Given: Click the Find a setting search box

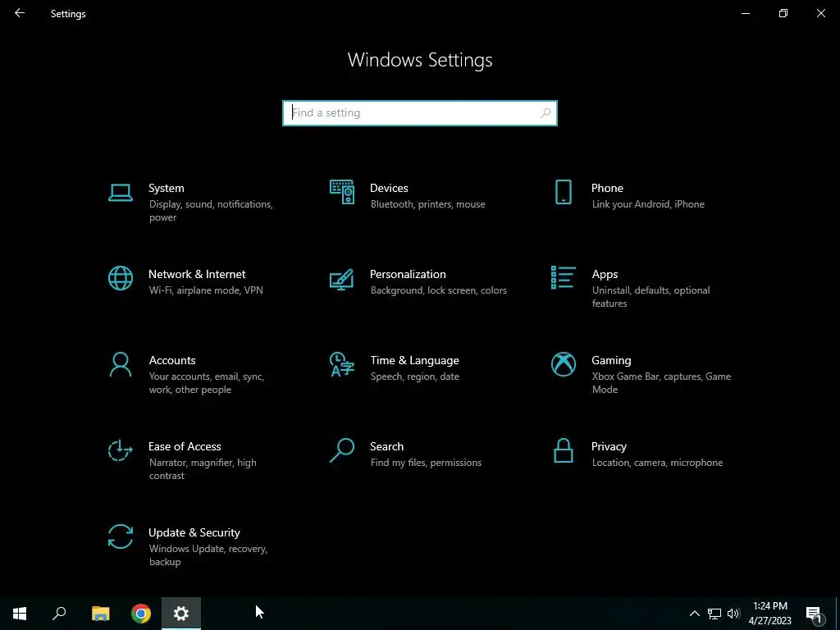Looking at the screenshot, I should coord(420,113).
